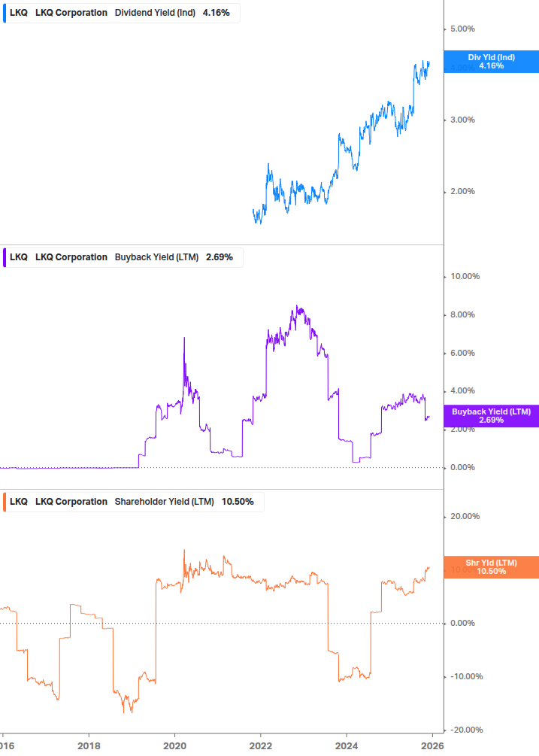Image resolution: width=539 pixels, height=756 pixels.
Task: Click the orange color bar beside Shareholder Yield legend
Action: 5,502
